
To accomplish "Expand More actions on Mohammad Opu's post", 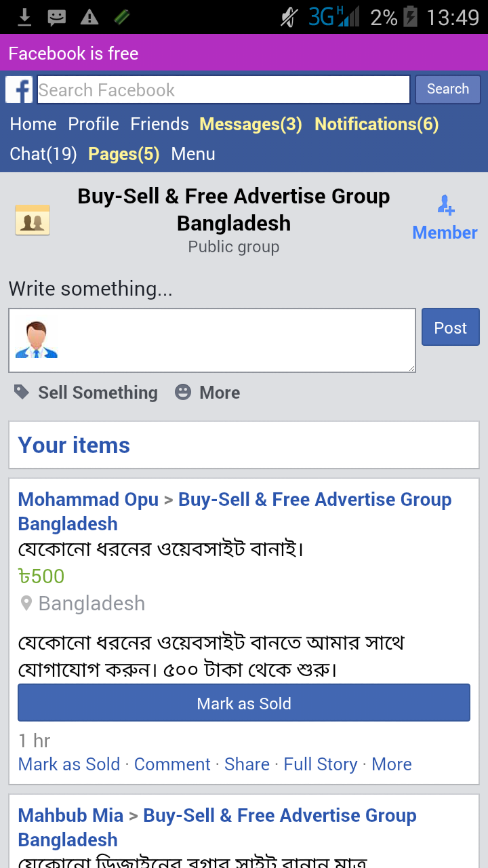I will (x=392, y=764).
